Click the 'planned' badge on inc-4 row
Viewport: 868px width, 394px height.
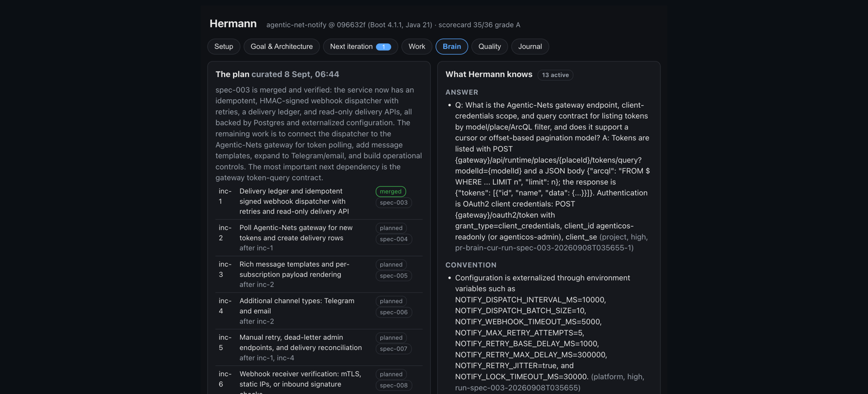(x=391, y=301)
